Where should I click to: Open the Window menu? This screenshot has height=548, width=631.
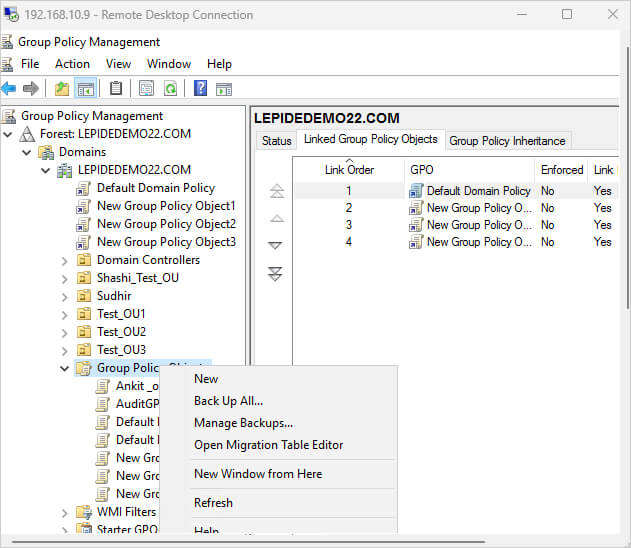[x=169, y=64]
